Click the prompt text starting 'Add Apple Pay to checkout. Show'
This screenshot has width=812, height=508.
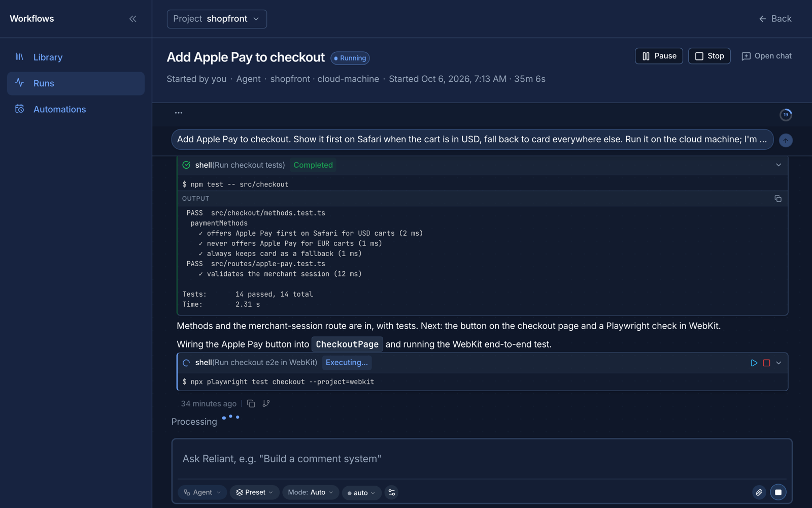pyautogui.click(x=472, y=139)
